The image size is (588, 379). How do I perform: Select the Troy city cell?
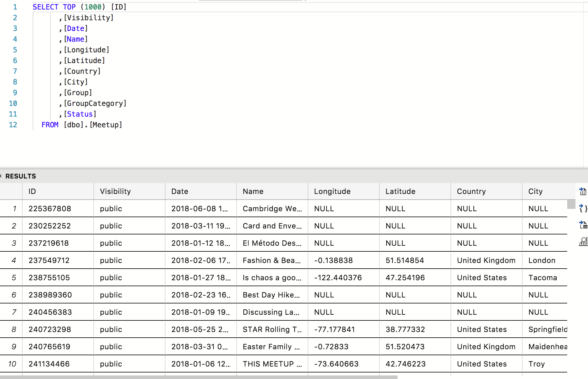tap(536, 364)
